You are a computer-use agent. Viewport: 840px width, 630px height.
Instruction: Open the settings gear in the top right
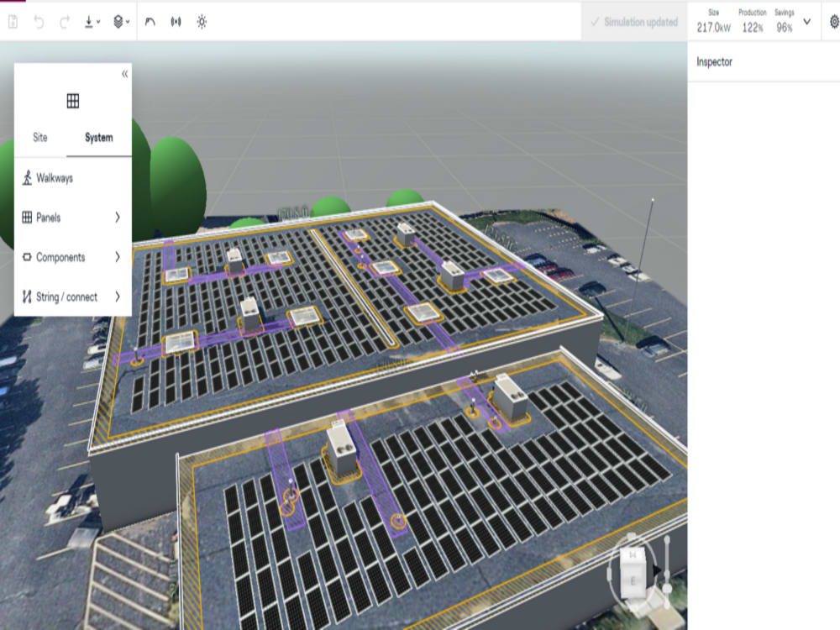834,21
